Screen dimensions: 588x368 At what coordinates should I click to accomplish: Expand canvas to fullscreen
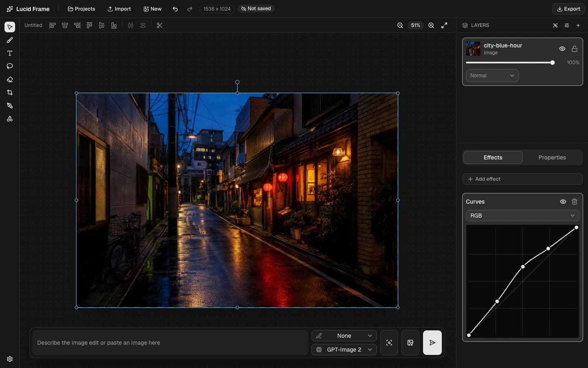tap(444, 25)
